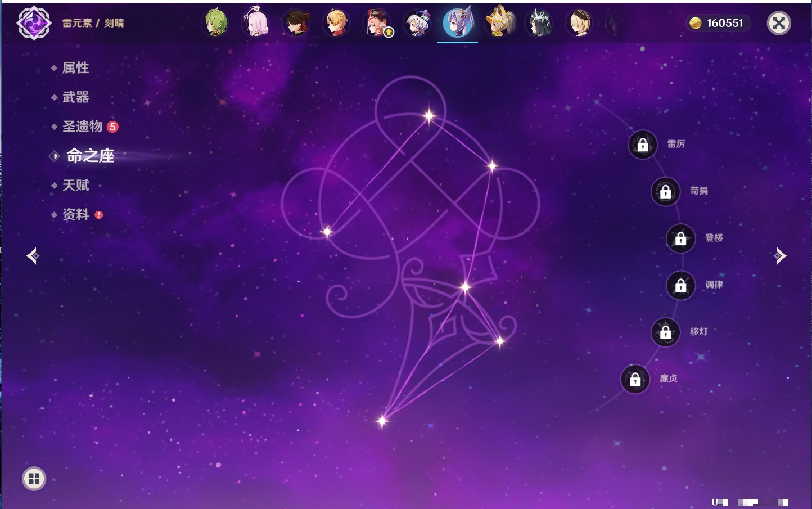Image resolution: width=812 pixels, height=509 pixels.
Task: Select the white-haired avatar with blue starry hat
Action: (417, 23)
